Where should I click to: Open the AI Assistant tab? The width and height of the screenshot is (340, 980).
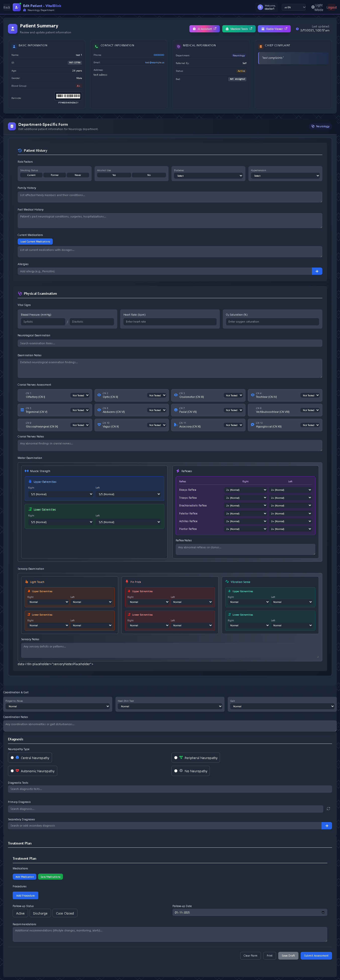[204, 29]
